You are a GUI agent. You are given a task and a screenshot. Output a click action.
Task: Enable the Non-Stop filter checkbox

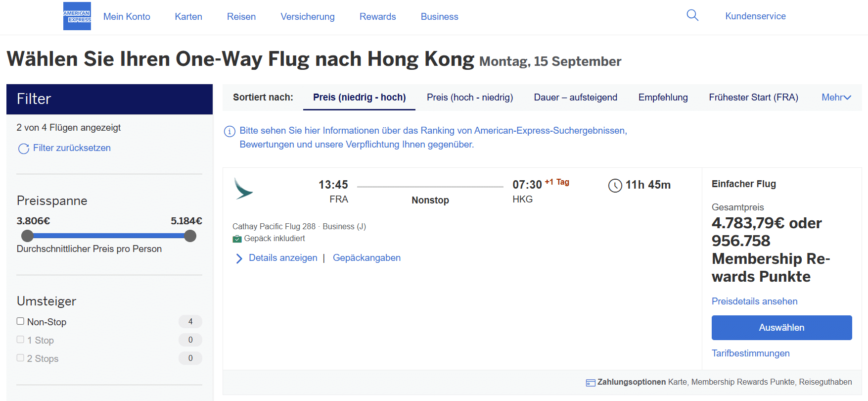[x=20, y=321]
